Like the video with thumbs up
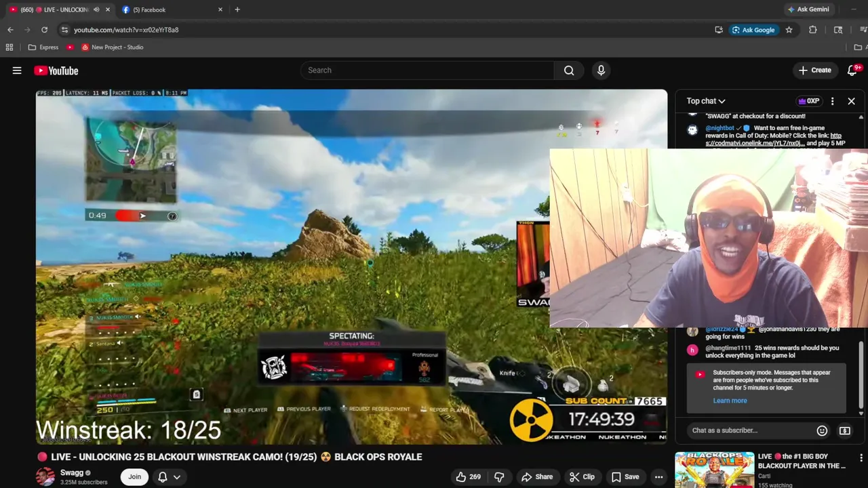Screen dimensions: 868x488 tap(467, 476)
